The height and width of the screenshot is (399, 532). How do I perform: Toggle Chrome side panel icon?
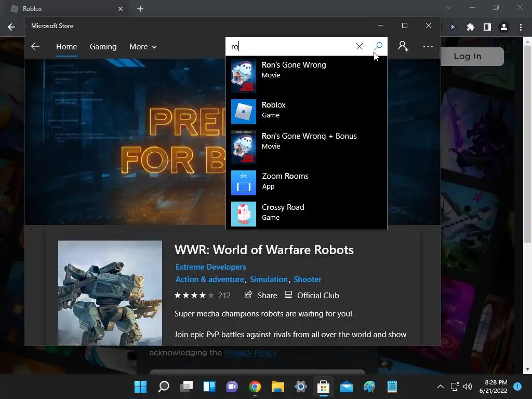[487, 27]
